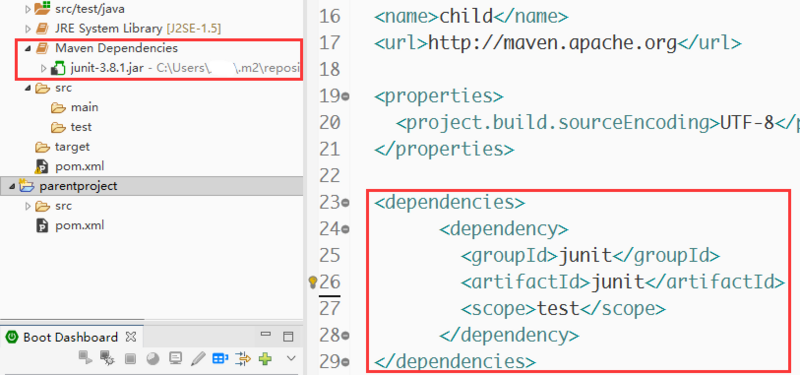The height and width of the screenshot is (375, 800).
Task: Click the stop square icon in Boot Dashboard
Action: pos(131,359)
